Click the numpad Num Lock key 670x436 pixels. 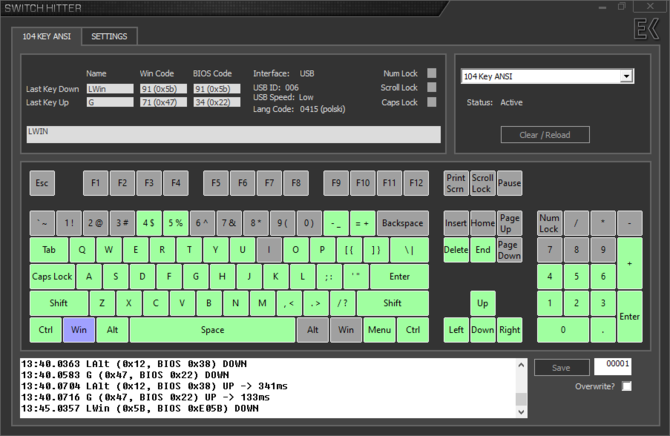[549, 223]
